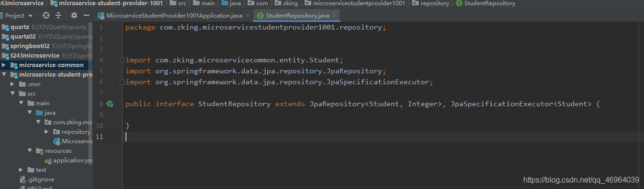This screenshot has width=644, height=189.
Task: Click line number 11 in the gutter
Action: coord(99,137)
